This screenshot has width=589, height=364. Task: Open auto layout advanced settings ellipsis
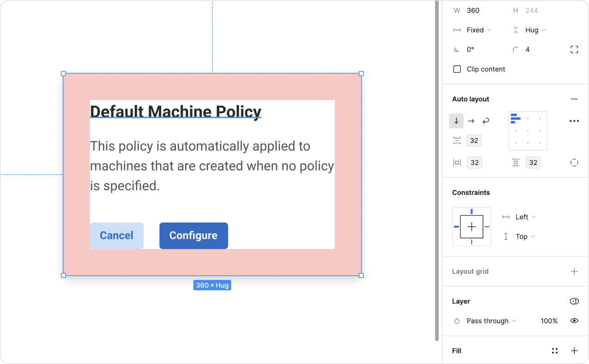[x=574, y=121]
